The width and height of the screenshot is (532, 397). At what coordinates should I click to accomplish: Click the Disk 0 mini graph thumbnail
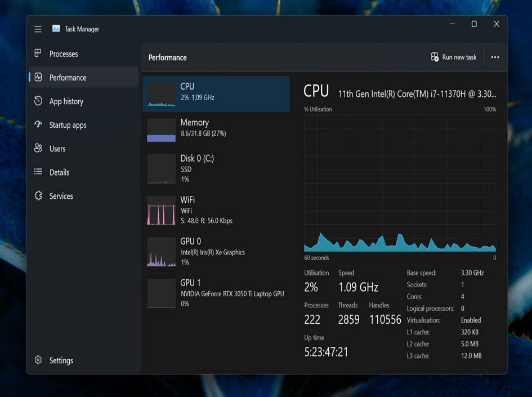(161, 169)
